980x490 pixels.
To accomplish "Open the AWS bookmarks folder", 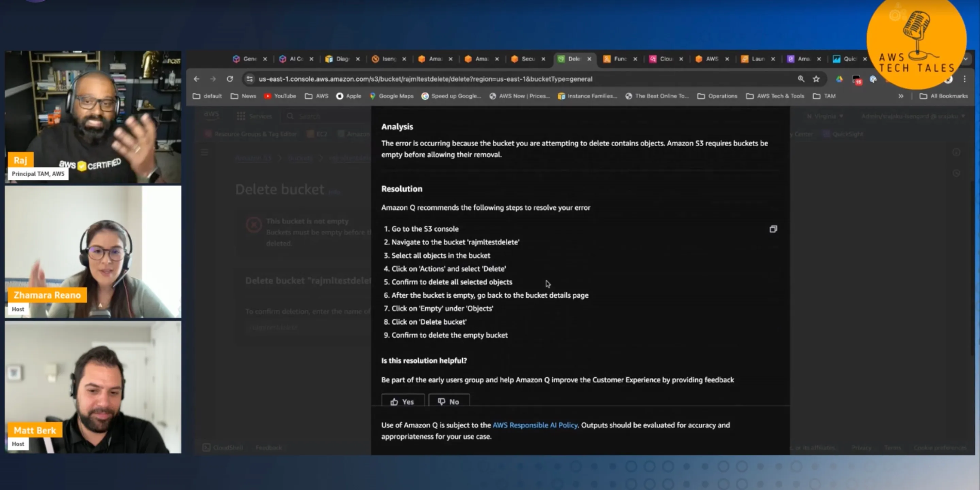I will 316,96.
